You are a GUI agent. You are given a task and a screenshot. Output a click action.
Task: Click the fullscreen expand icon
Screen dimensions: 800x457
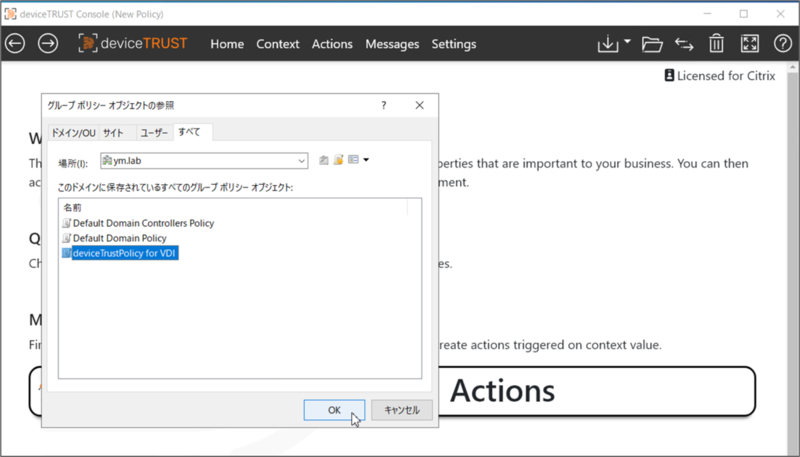point(749,44)
